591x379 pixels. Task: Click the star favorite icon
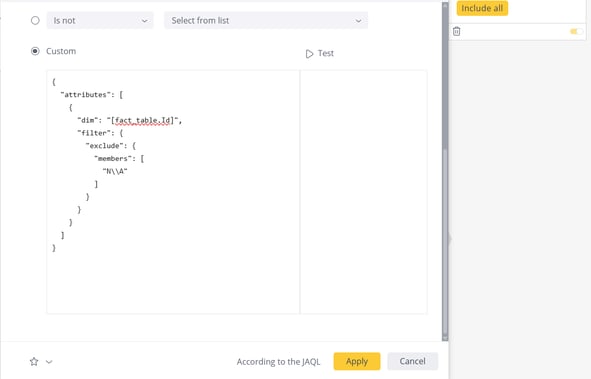[x=34, y=362]
